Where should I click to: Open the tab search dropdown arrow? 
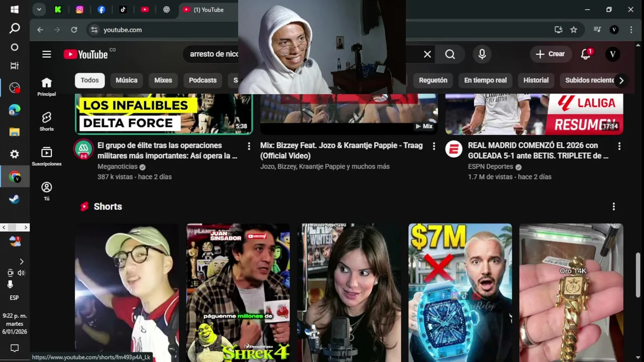click(x=39, y=10)
